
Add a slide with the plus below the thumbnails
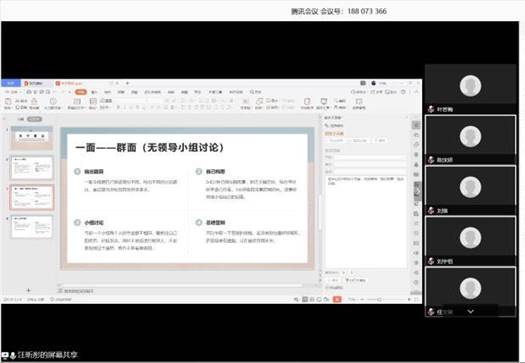(29, 290)
